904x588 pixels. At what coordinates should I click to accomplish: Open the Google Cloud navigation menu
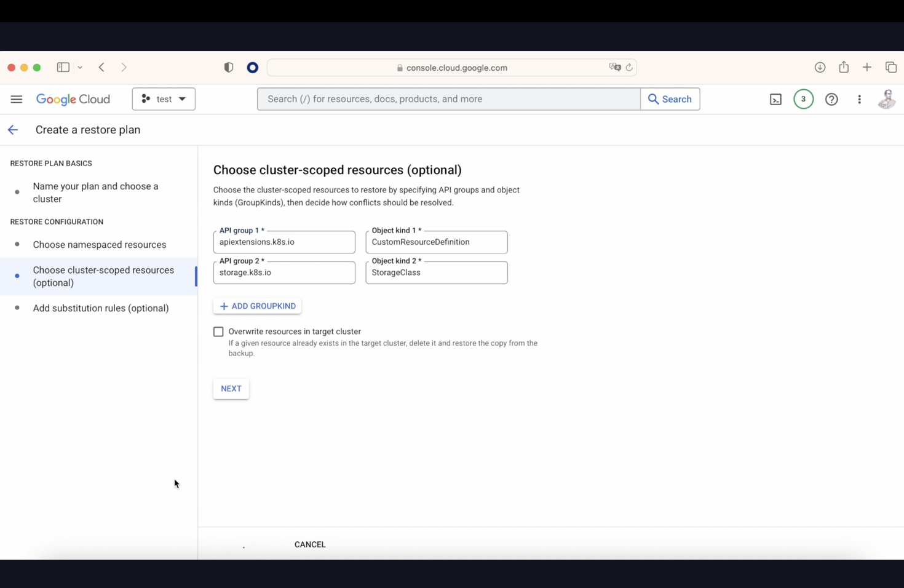(x=17, y=99)
